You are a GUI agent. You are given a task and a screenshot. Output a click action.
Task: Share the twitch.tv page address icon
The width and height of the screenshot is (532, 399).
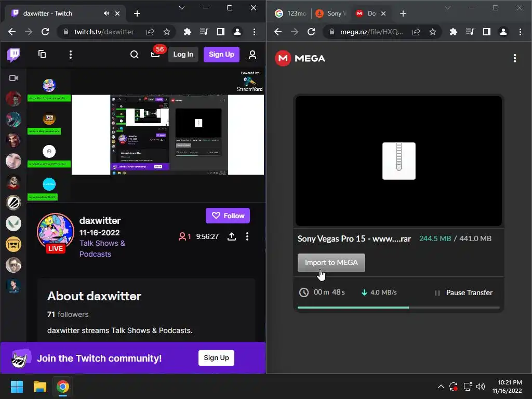(x=150, y=32)
